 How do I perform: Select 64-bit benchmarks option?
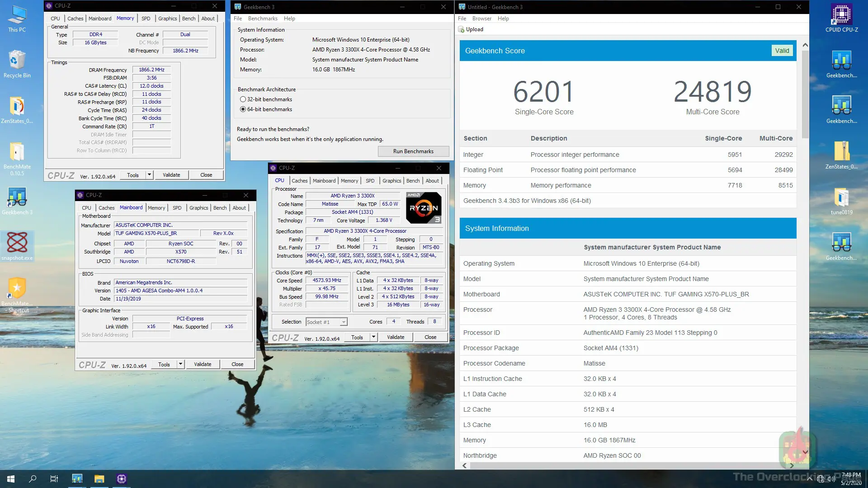click(x=243, y=109)
